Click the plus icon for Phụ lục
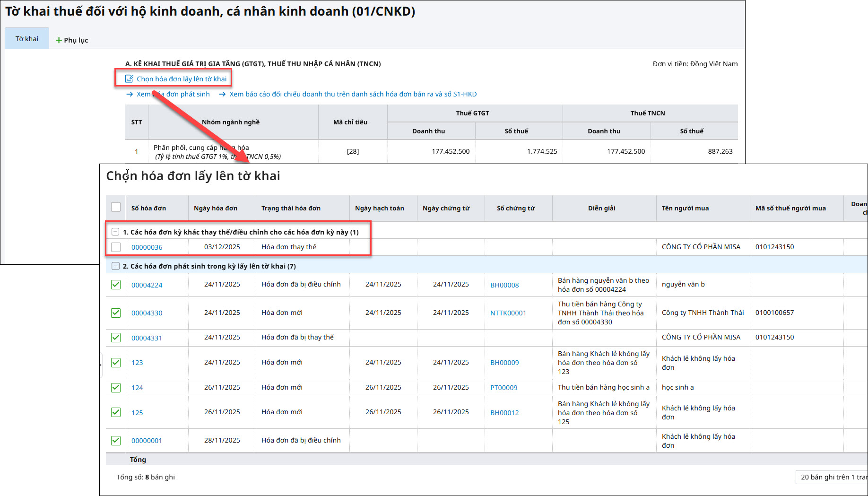Image resolution: width=868 pixels, height=496 pixels. (59, 40)
